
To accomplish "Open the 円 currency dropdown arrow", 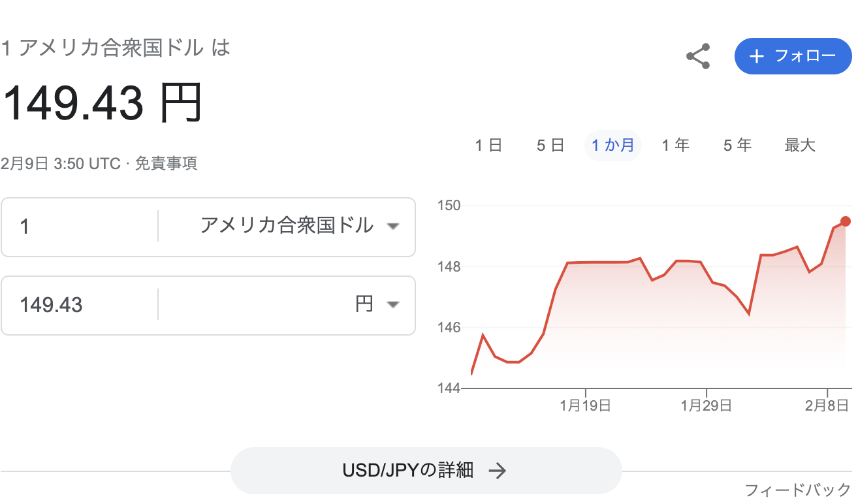I will coord(392,305).
